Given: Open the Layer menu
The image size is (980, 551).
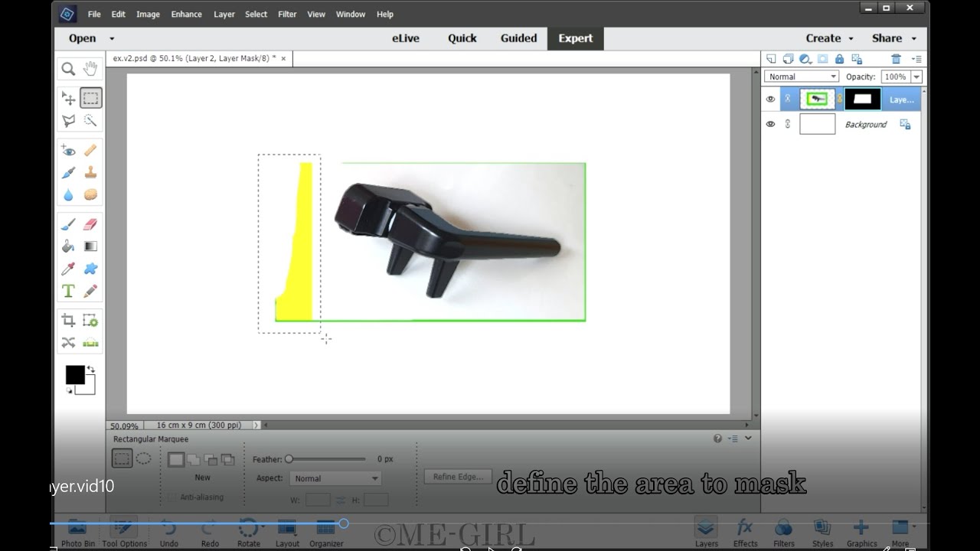Looking at the screenshot, I should [x=224, y=14].
